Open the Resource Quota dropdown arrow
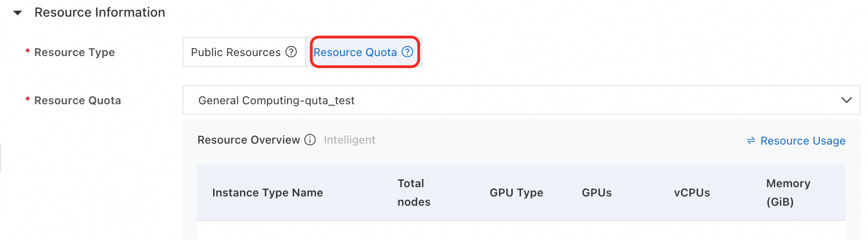The height and width of the screenshot is (240, 868). click(x=846, y=100)
